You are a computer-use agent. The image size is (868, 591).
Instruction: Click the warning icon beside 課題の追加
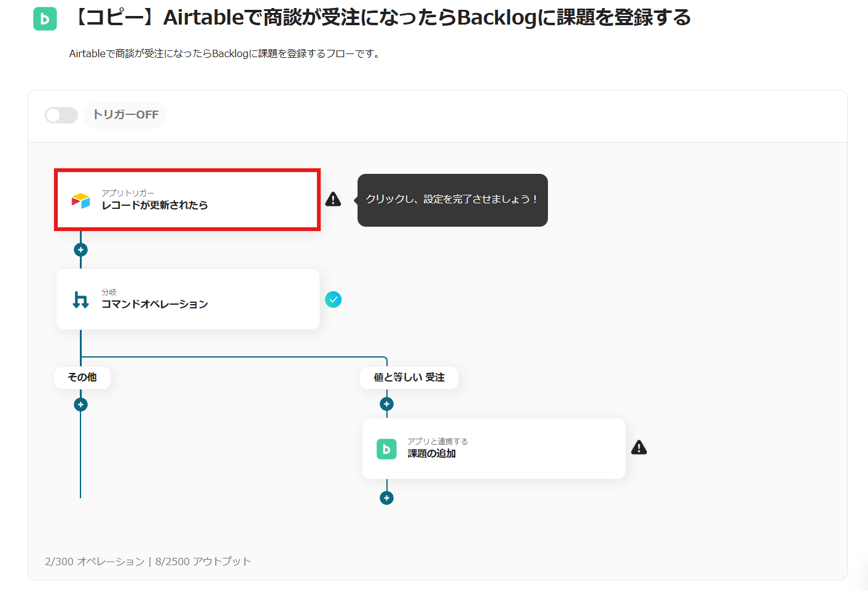click(x=639, y=447)
